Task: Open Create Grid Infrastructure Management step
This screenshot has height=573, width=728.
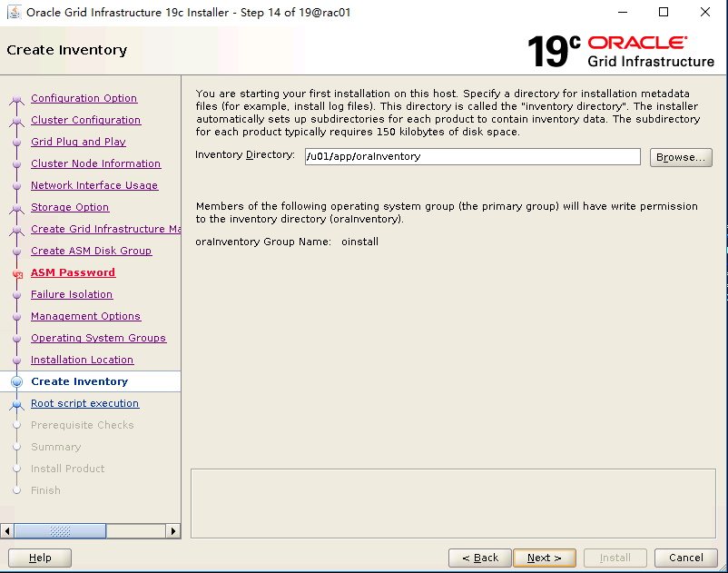Action: [106, 229]
